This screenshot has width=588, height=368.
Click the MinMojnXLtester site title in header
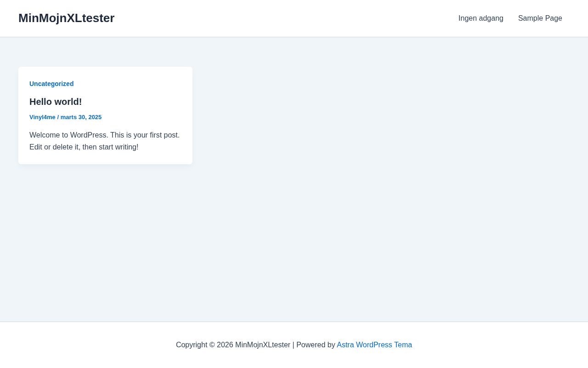click(66, 18)
